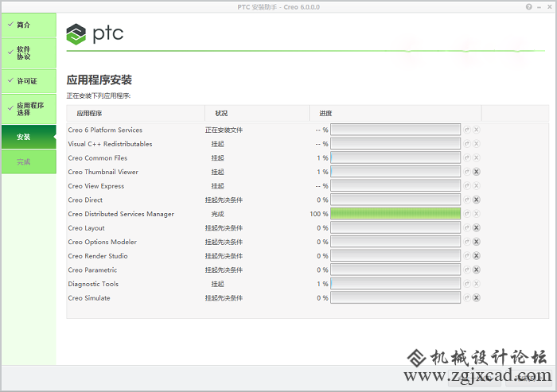Select the Diagnostic Tools entry

(93, 284)
